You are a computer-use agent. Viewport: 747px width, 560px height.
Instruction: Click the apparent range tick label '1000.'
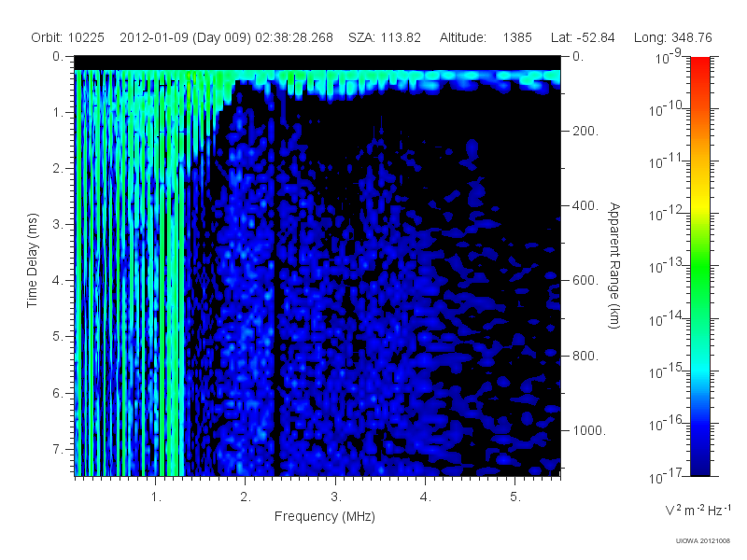[x=589, y=430]
